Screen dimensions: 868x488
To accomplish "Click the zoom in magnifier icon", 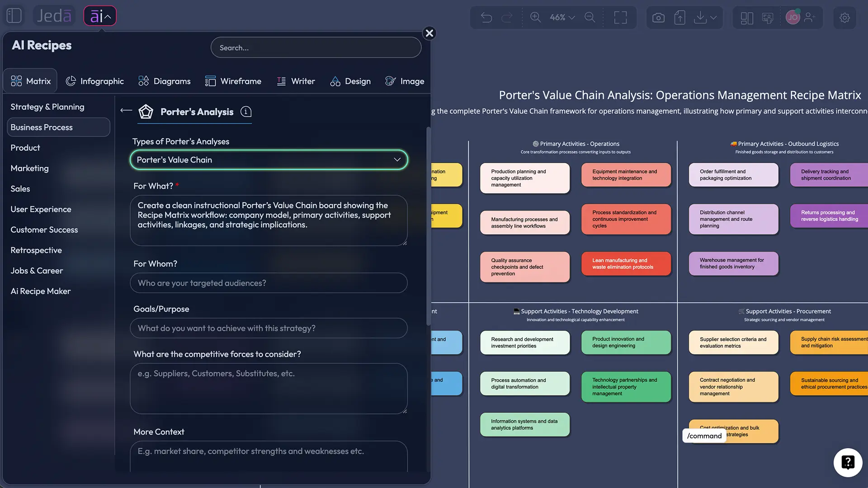I will coord(535,17).
